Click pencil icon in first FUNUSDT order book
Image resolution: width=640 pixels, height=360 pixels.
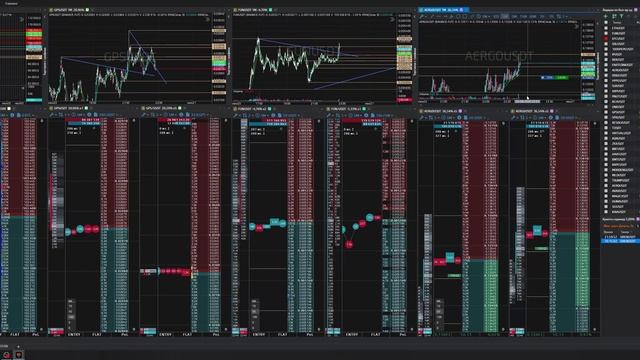(x=236, y=116)
